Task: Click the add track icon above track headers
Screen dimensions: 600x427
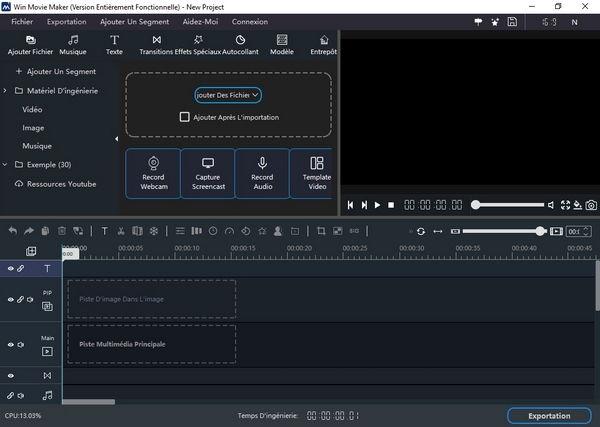Action: (x=31, y=251)
